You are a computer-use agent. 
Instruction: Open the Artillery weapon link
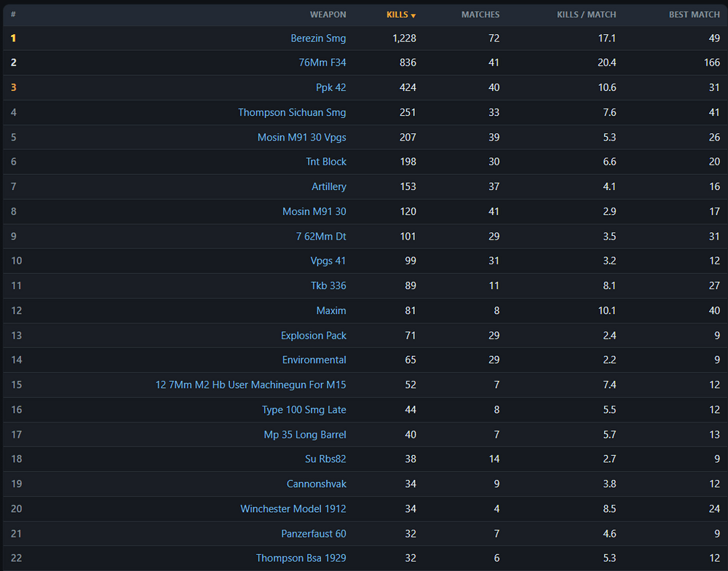pyautogui.click(x=329, y=186)
